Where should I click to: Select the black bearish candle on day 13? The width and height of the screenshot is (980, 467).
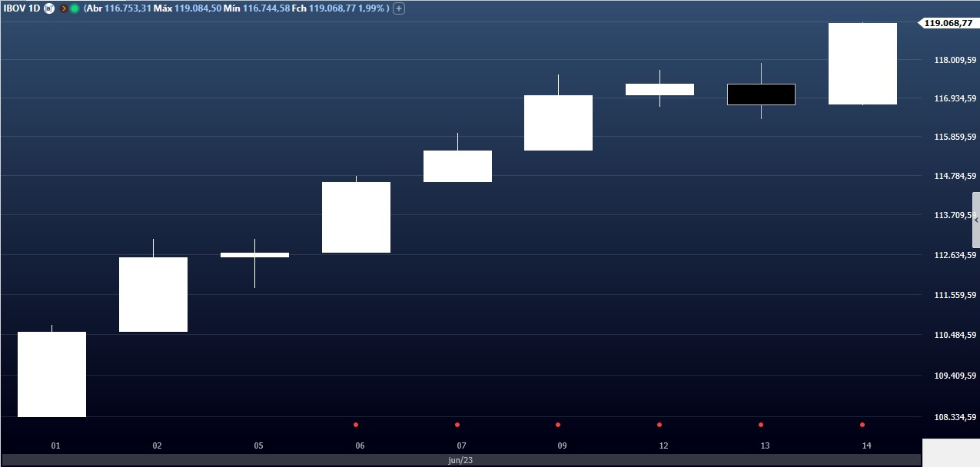click(x=761, y=94)
